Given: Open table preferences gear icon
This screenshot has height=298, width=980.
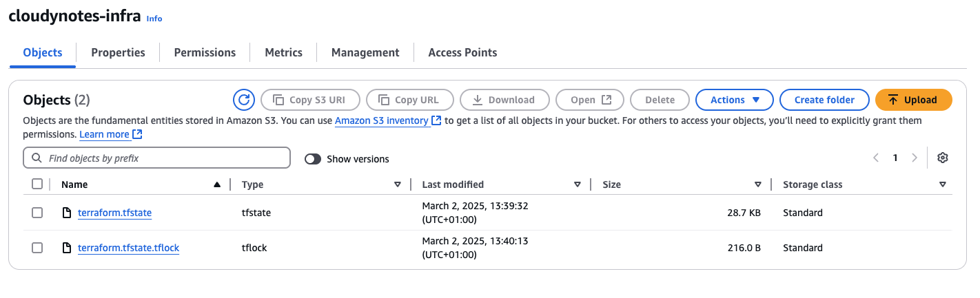Looking at the screenshot, I should click(942, 158).
